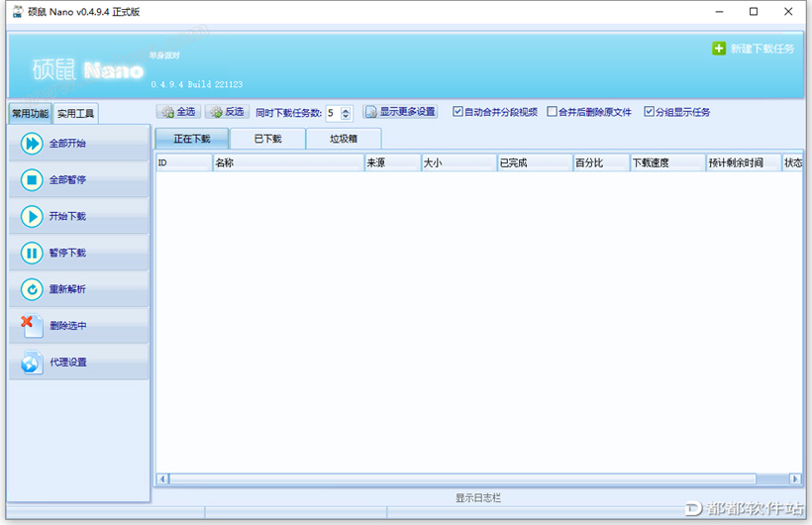Increase simultaneous download task count
Image resolution: width=812 pixels, height=525 pixels.
pyautogui.click(x=346, y=109)
